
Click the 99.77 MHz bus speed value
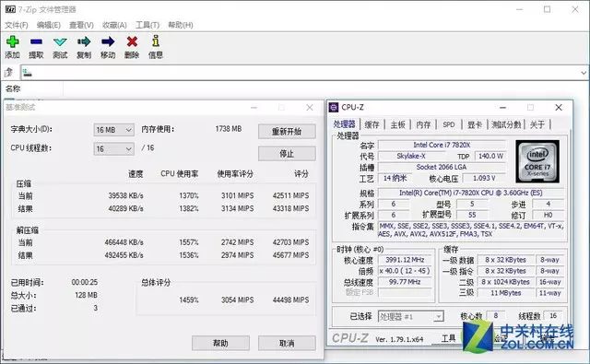(405, 282)
